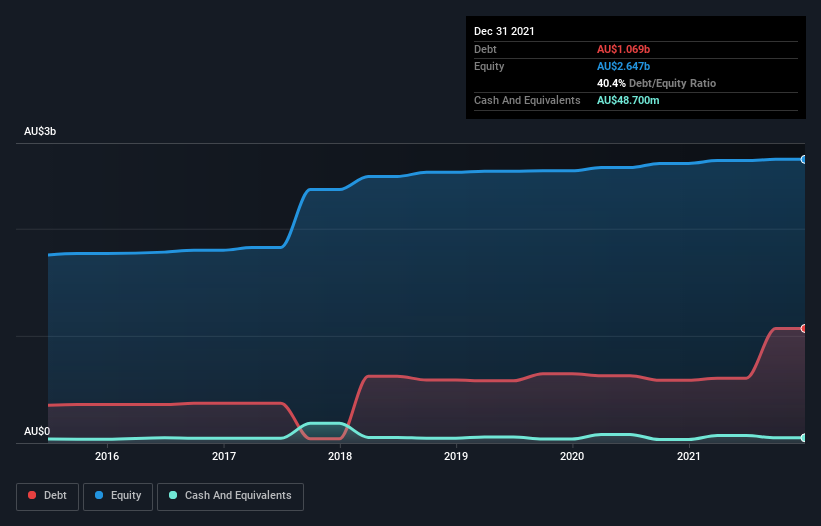Click the AU$48.700m cash value
The image size is (821, 526).
pyautogui.click(x=628, y=100)
